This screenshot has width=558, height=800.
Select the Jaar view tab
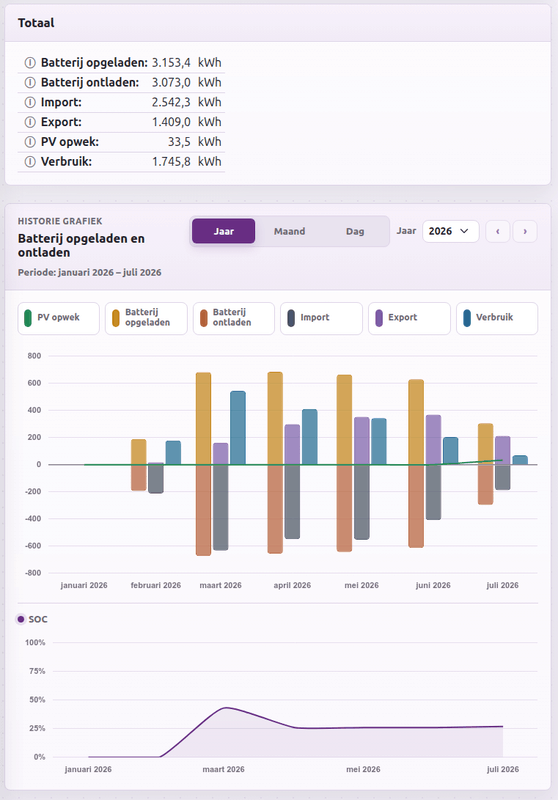223,232
